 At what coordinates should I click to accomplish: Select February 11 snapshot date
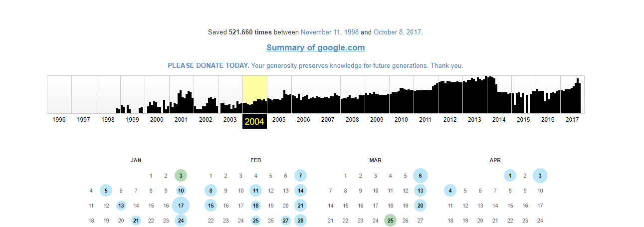pos(255,191)
